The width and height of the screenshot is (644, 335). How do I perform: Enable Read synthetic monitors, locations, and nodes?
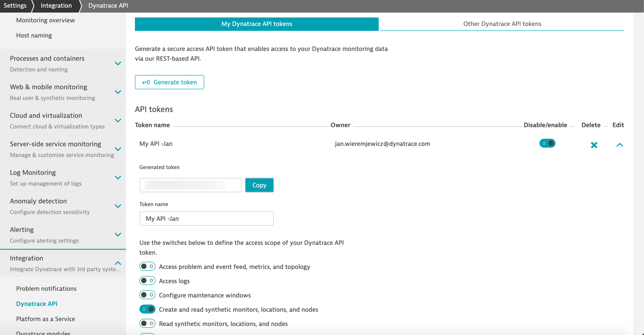[147, 323]
